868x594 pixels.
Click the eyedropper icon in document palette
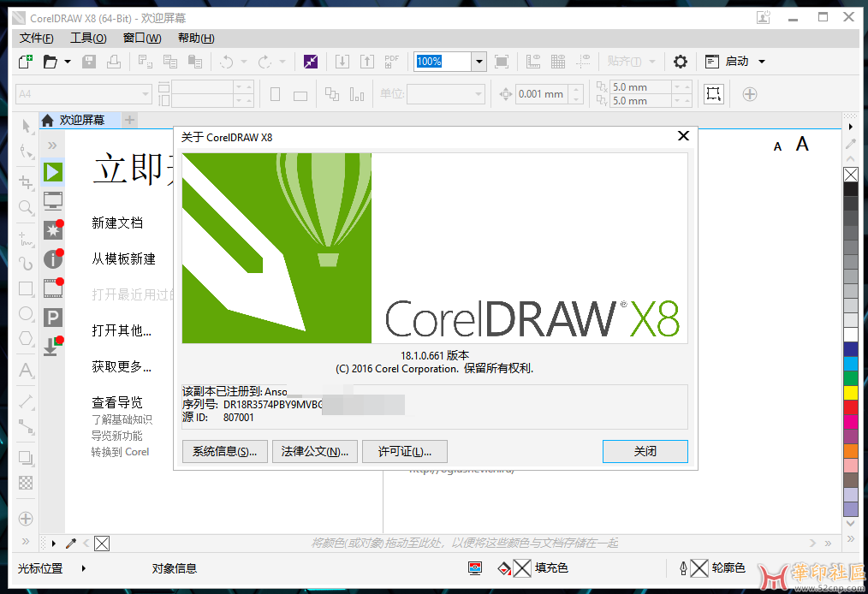(71, 544)
